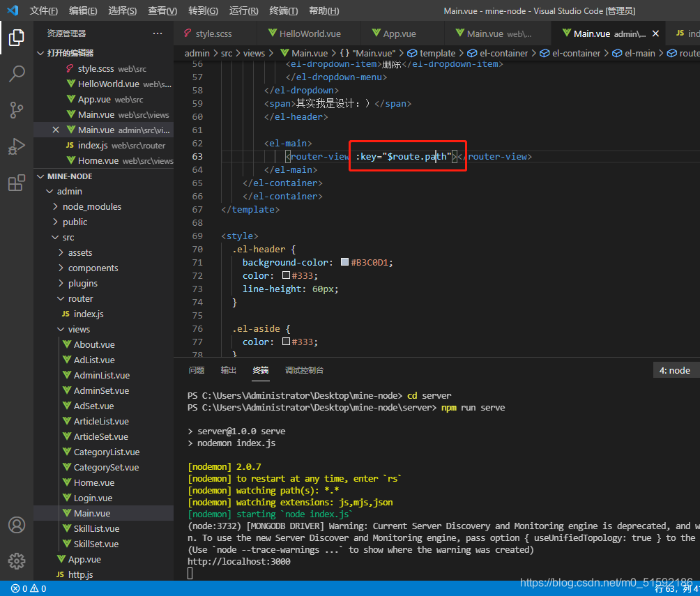Open the Manage gear icon
The image size is (700, 596).
pos(17,560)
